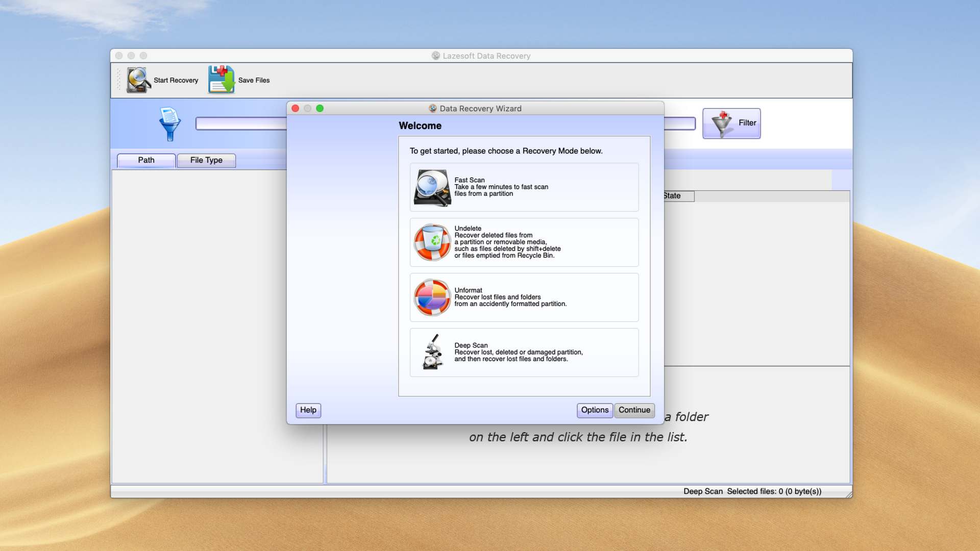The image size is (980, 551).
Task: Select the Undelete recovery mode icon
Action: 431,241
